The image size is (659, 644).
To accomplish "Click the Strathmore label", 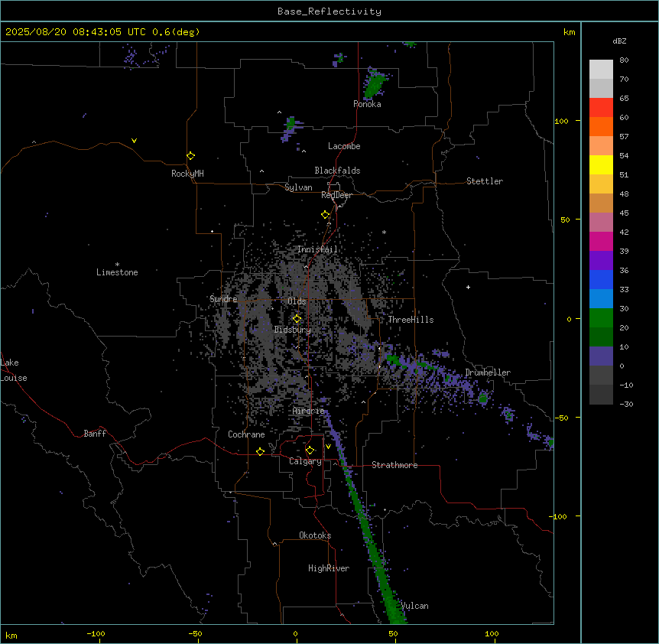I will coord(394,465).
